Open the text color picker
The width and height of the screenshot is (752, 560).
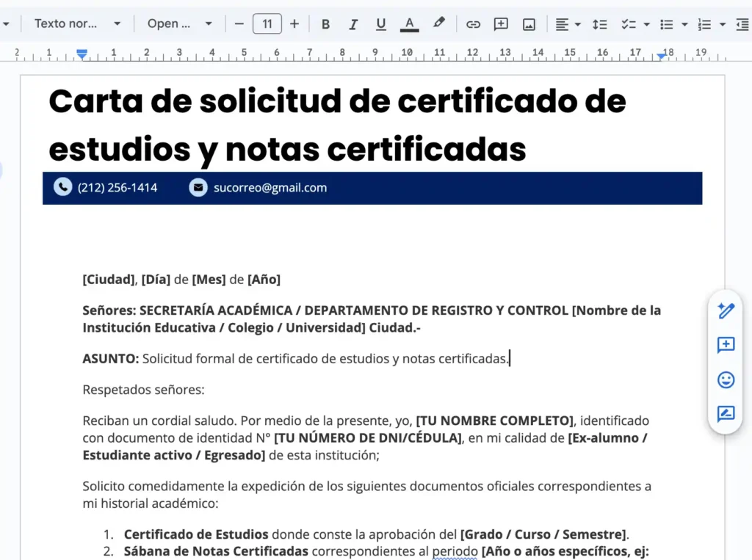tap(409, 23)
